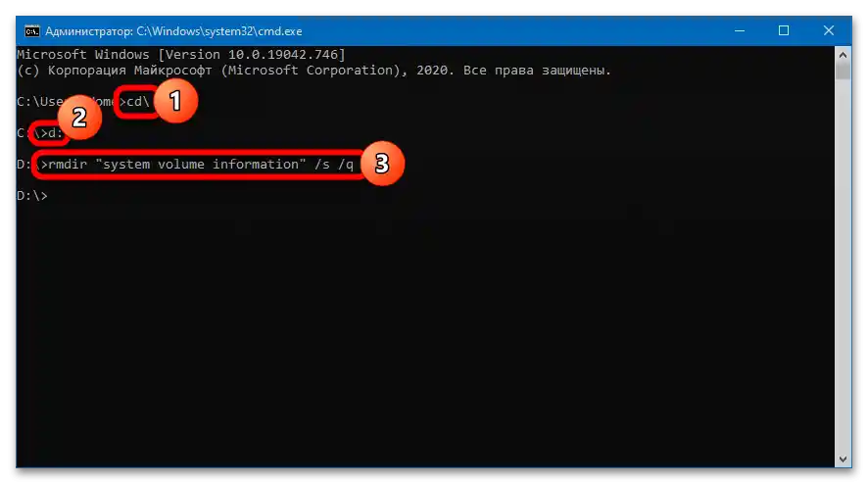868x484 pixels.
Task: Close the Administrator cmd.exe window
Action: pyautogui.click(x=828, y=31)
